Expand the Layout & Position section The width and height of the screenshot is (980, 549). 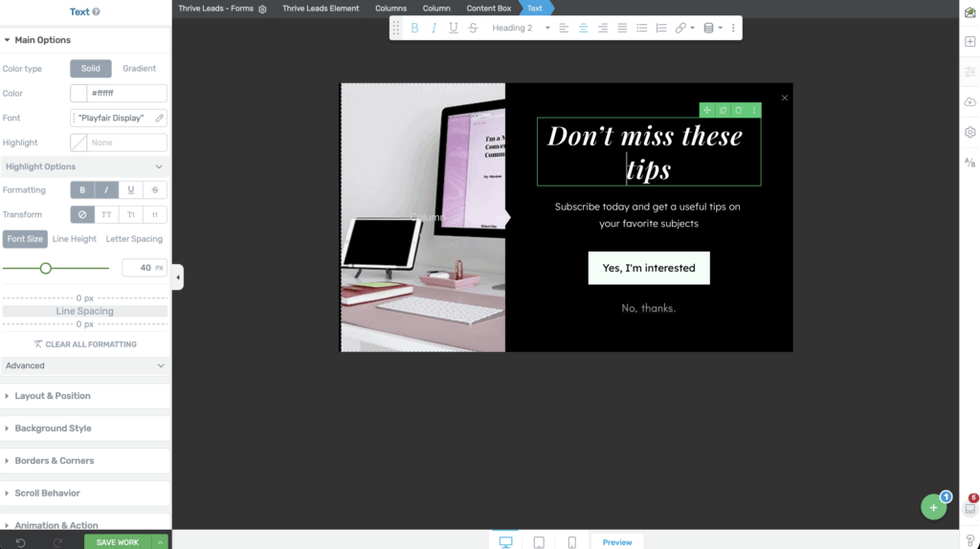(x=53, y=396)
